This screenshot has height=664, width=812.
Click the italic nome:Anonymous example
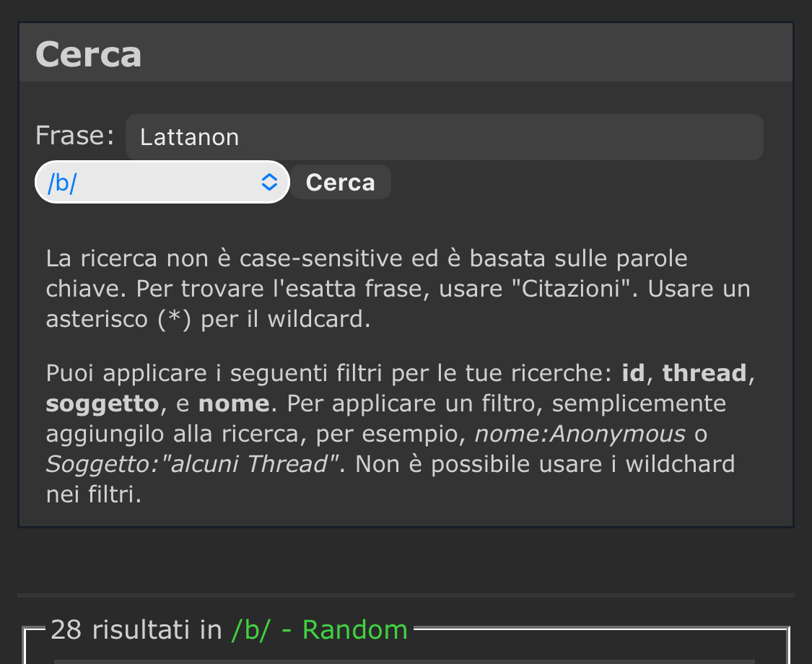click(580, 434)
